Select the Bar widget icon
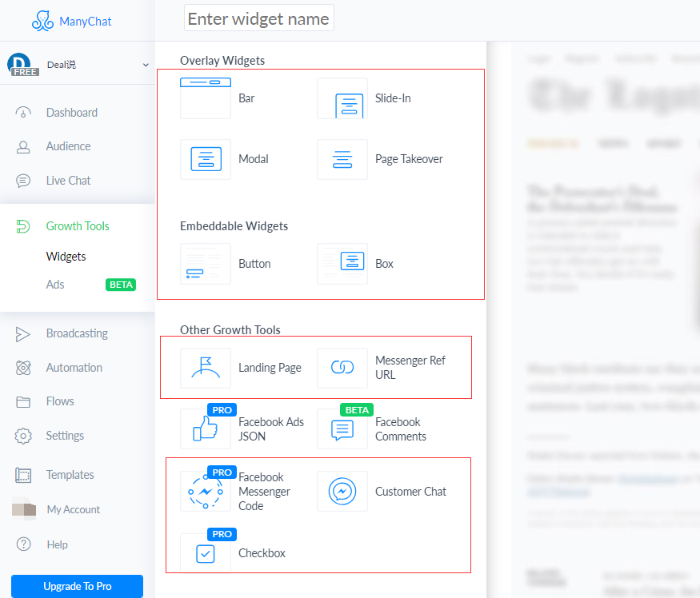Image resolution: width=700 pixels, height=598 pixels. click(x=206, y=98)
